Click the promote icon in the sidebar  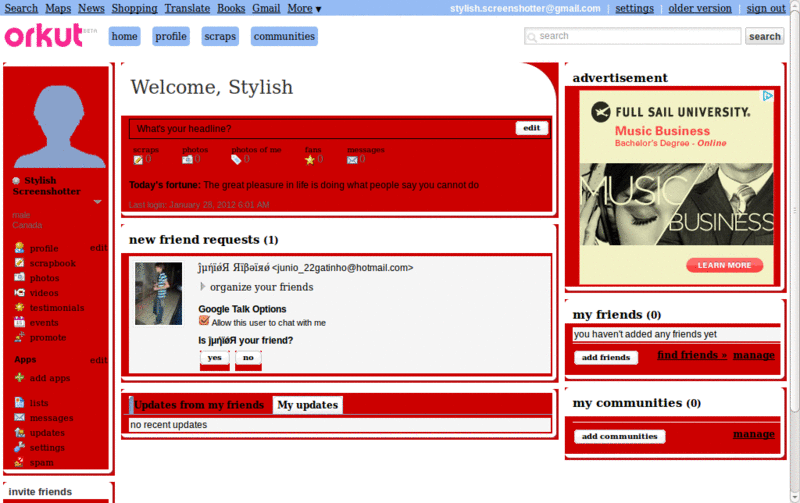pyautogui.click(x=19, y=337)
